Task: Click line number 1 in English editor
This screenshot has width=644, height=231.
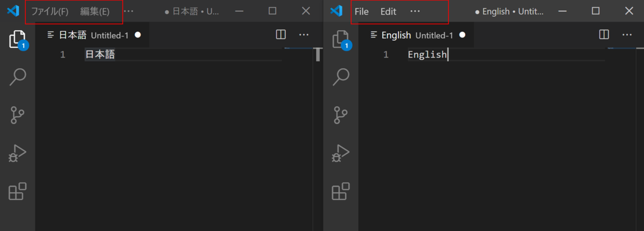Action: pos(386,54)
